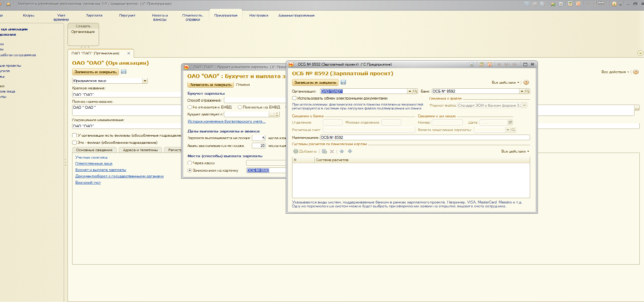Image resolution: width=644 pixels, height=302 pixels.
Task: Expand Банк dropdown in ОСБ window
Action: [x=522, y=91]
